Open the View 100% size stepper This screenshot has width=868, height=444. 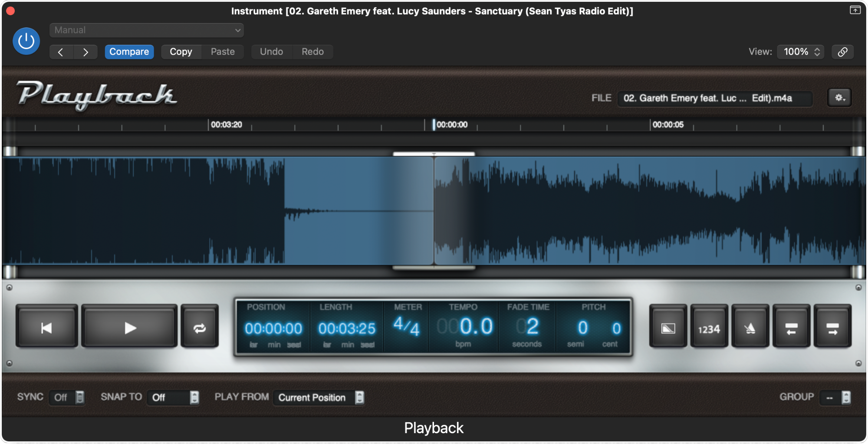[801, 52]
